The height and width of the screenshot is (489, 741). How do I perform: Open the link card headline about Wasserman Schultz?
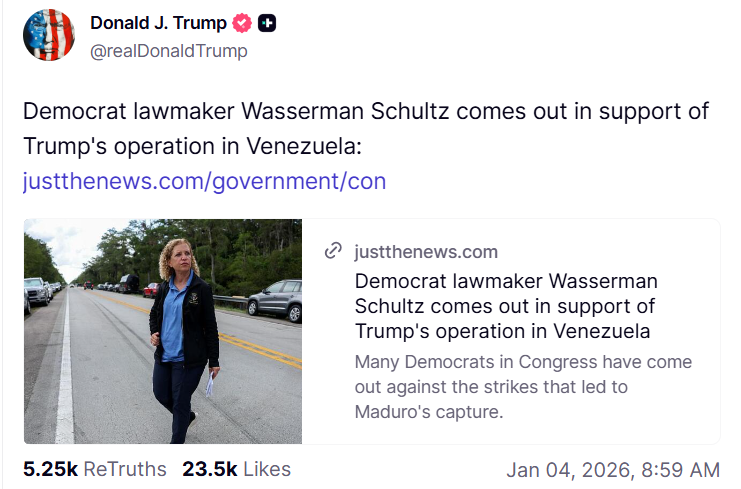pos(506,306)
